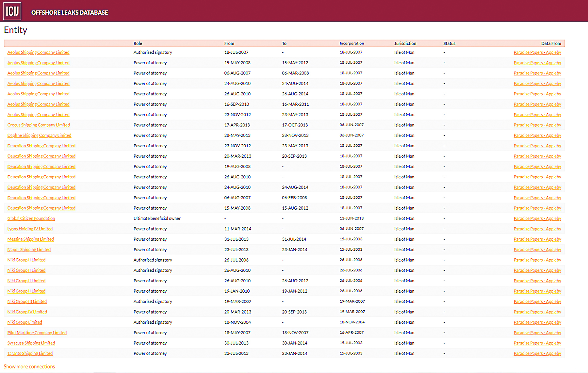This screenshot has height=373, width=588.
Task: Open Niki Group IV Limited entity
Action: [27, 312]
